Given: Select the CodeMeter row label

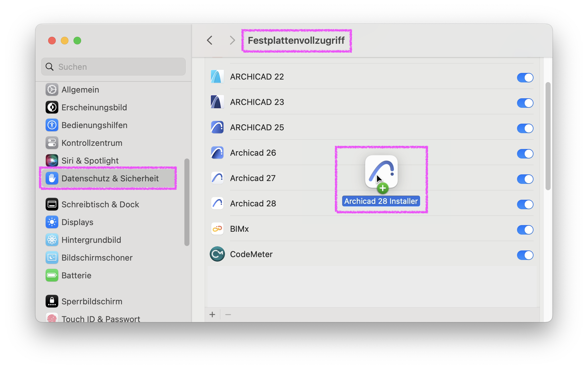Looking at the screenshot, I should 251,254.
